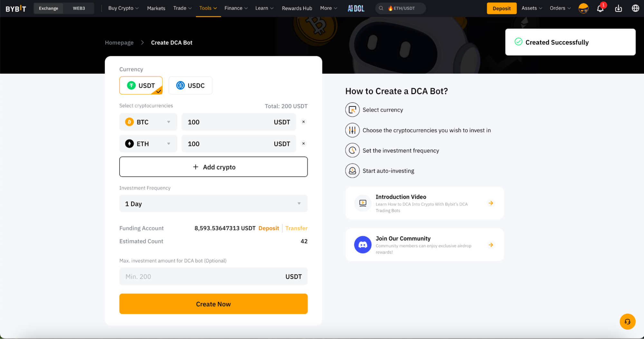Viewport: 644px width, 339px height.
Task: Click the notification bell icon
Action: pos(600,8)
